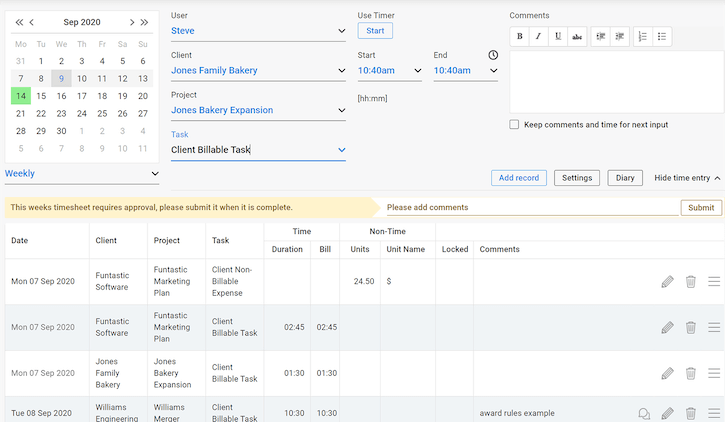Delete the Jones Bakery Expansion record
Viewport: 725px width, 422px height.
pos(691,373)
